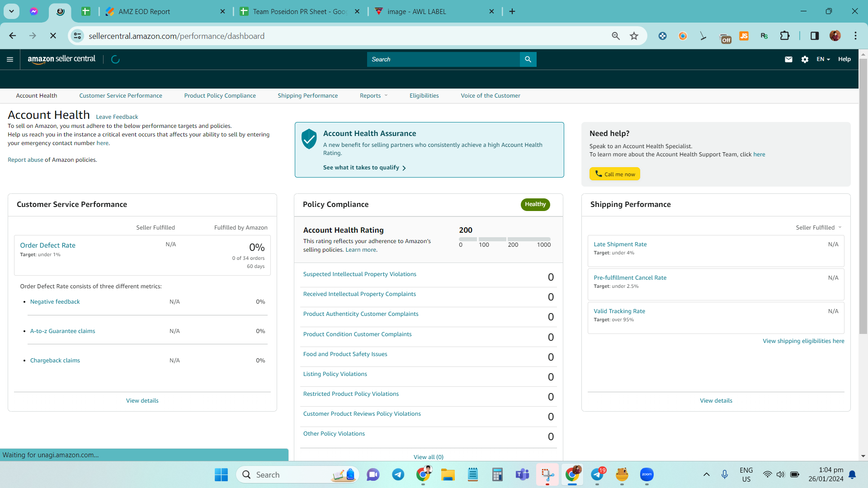Click the Leave Feedback link
The height and width of the screenshot is (488, 868).
(x=117, y=117)
